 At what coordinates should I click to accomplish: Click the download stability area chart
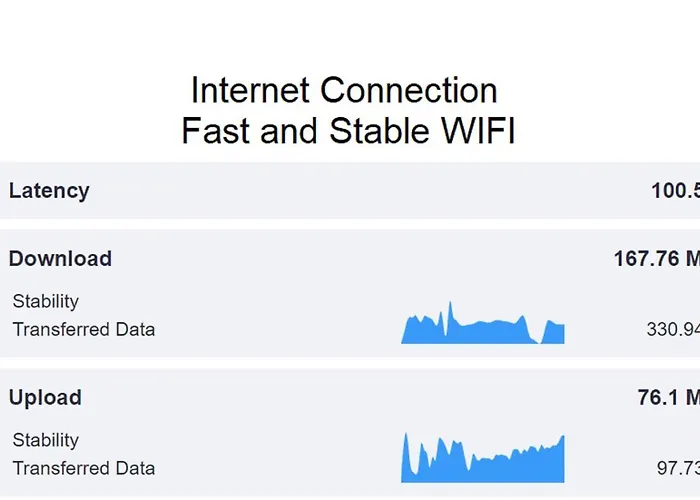(x=480, y=330)
